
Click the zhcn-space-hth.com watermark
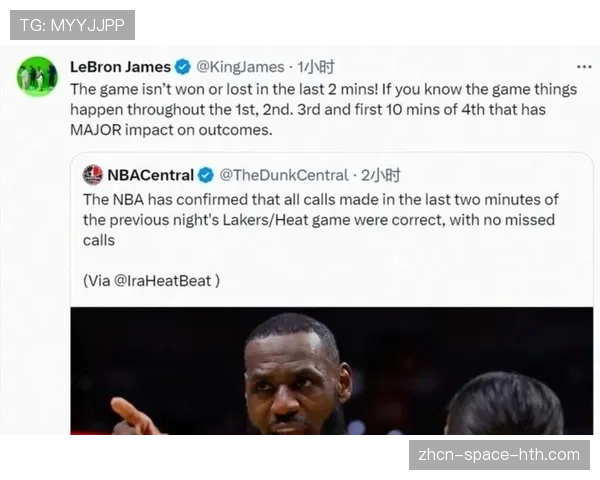499,455
